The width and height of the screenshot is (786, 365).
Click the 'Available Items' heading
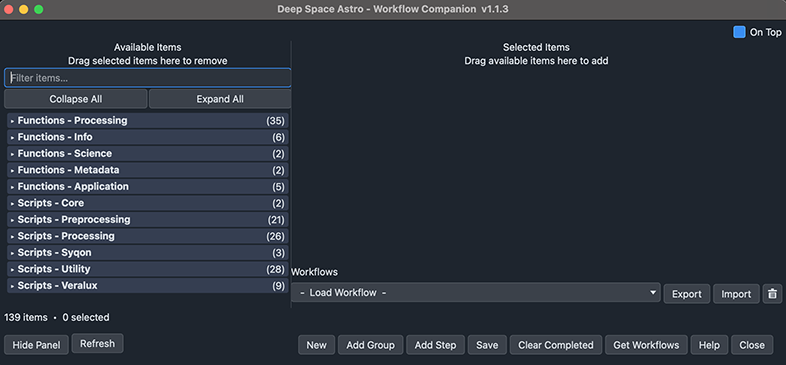[x=148, y=47]
